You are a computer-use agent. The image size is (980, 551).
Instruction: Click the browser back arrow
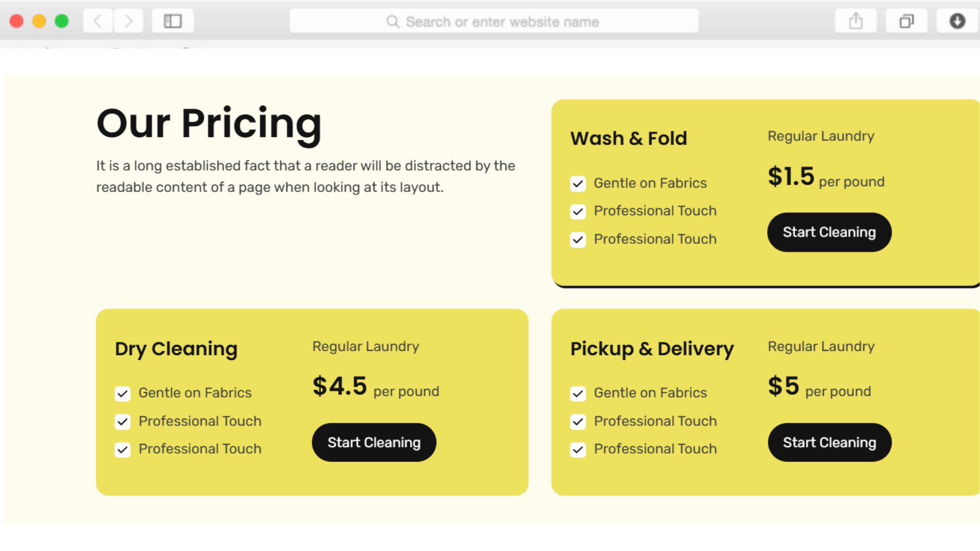click(x=97, y=21)
